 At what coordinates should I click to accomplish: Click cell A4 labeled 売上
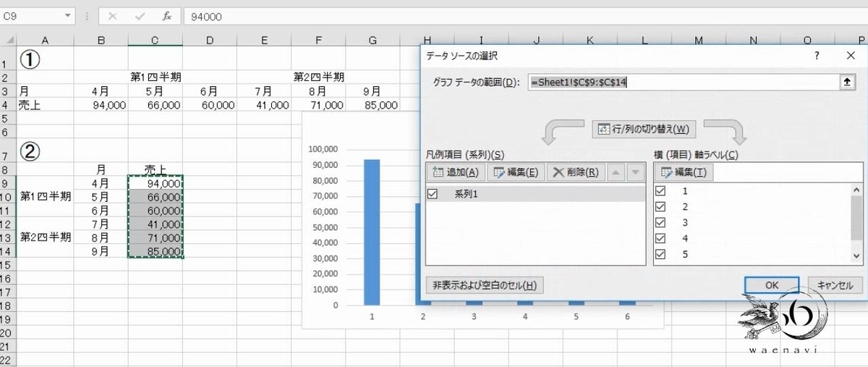click(x=45, y=105)
